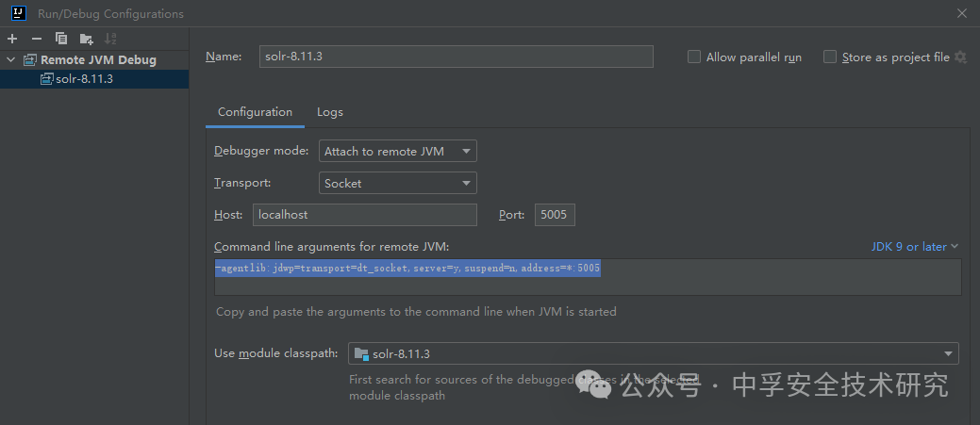Click the Copy and paste arguments hint text
Image resolution: width=980 pixels, height=425 pixels.
416,311
